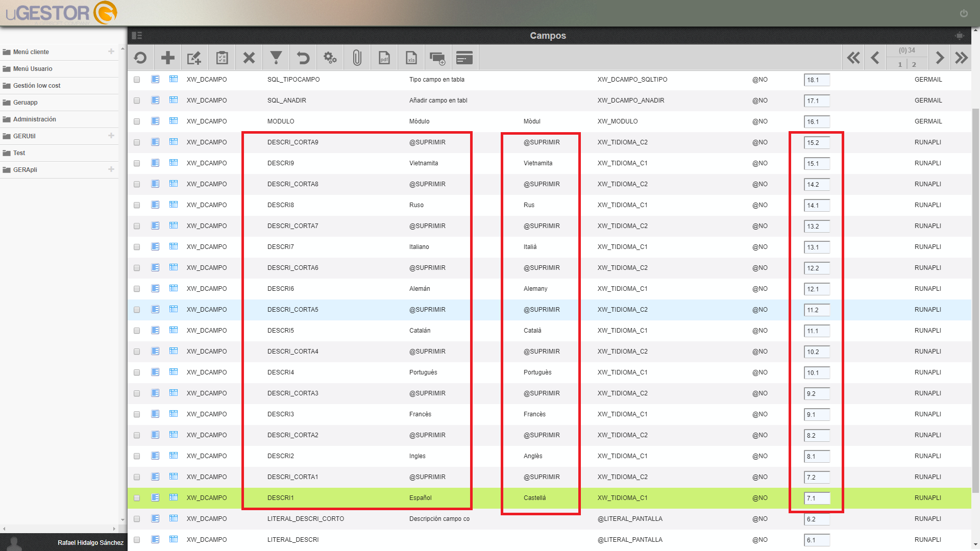This screenshot has width=980, height=551.
Task: Click the add-window icon in the toolbar
Action: [437, 58]
